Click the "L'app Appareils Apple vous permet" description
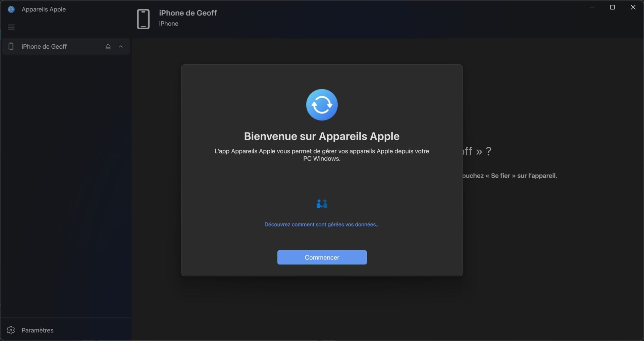This screenshot has height=341, width=644. (x=322, y=155)
